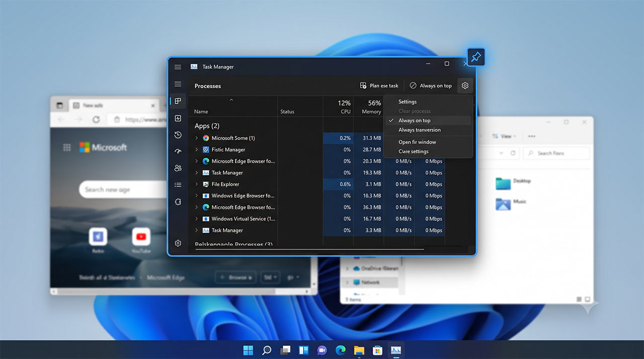The image size is (644, 359).
Task: Click the File Explorer process icon
Action: pyautogui.click(x=206, y=184)
